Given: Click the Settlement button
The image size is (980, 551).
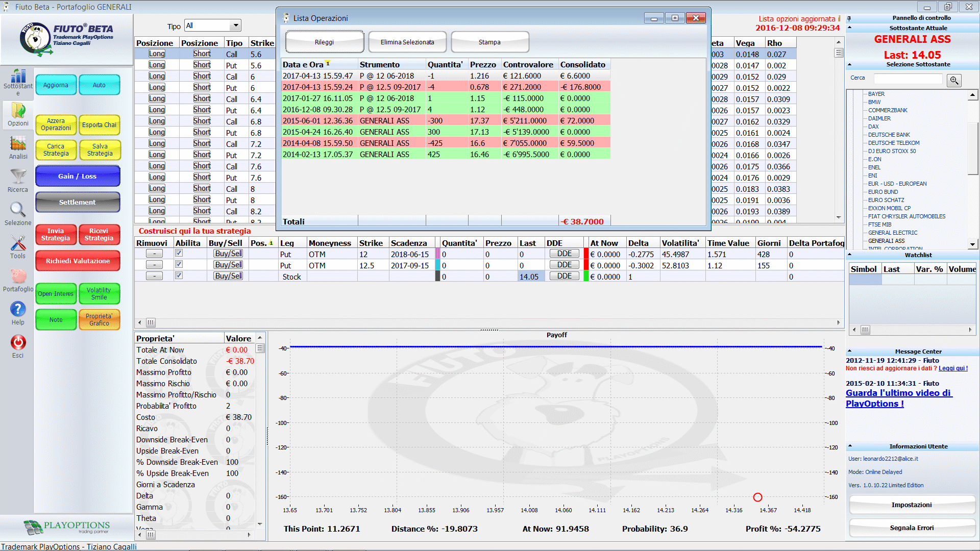Looking at the screenshot, I should pos(78,202).
